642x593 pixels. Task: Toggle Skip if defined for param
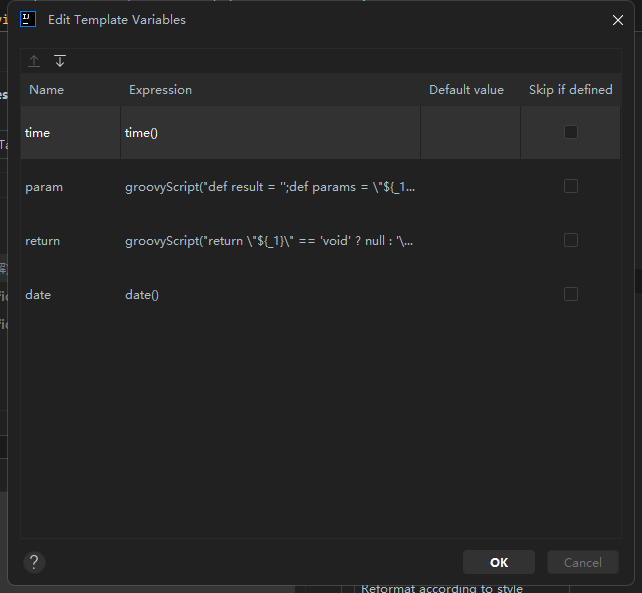(570, 186)
